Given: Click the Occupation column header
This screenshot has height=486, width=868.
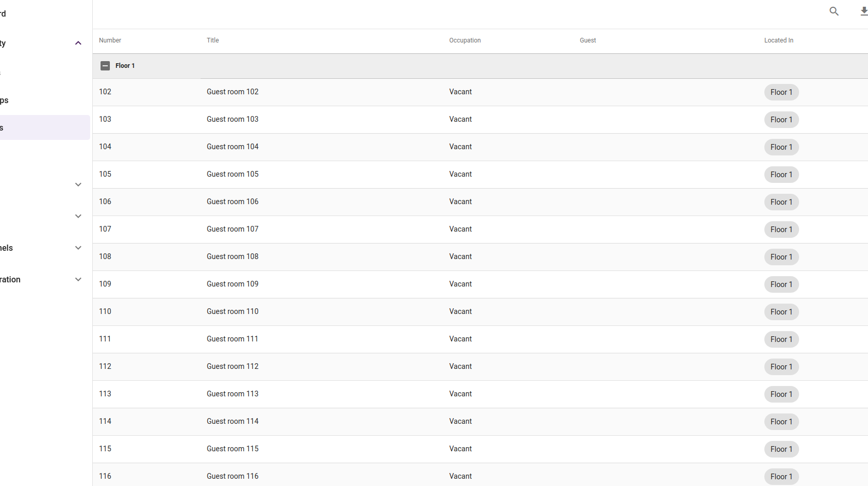Looking at the screenshot, I should (465, 40).
